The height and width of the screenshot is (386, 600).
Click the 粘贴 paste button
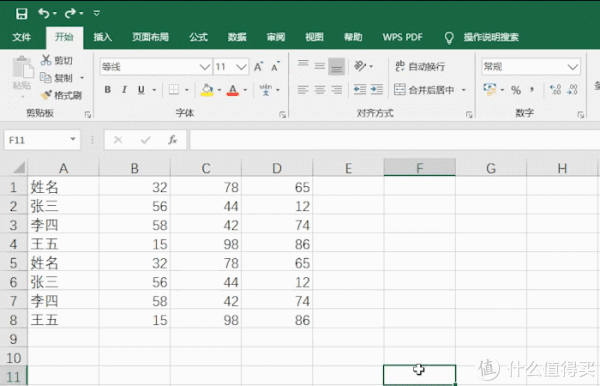[21, 73]
